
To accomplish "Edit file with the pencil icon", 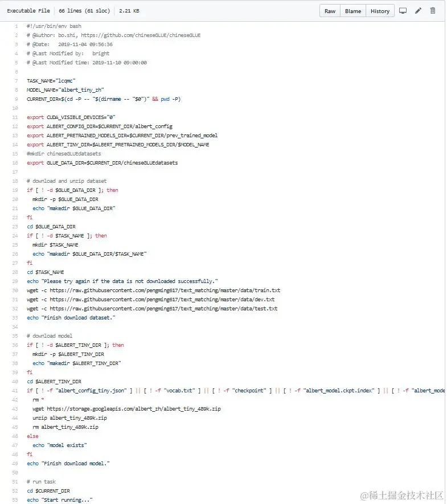I will click(x=418, y=11).
